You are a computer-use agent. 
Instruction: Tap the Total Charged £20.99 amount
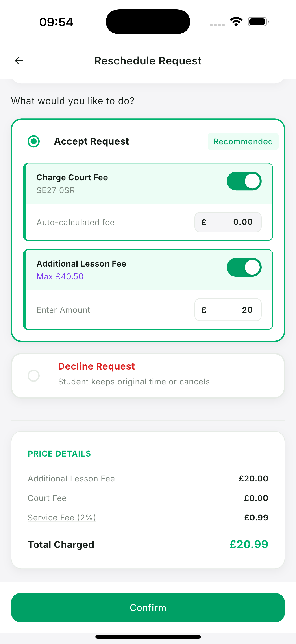tap(249, 544)
